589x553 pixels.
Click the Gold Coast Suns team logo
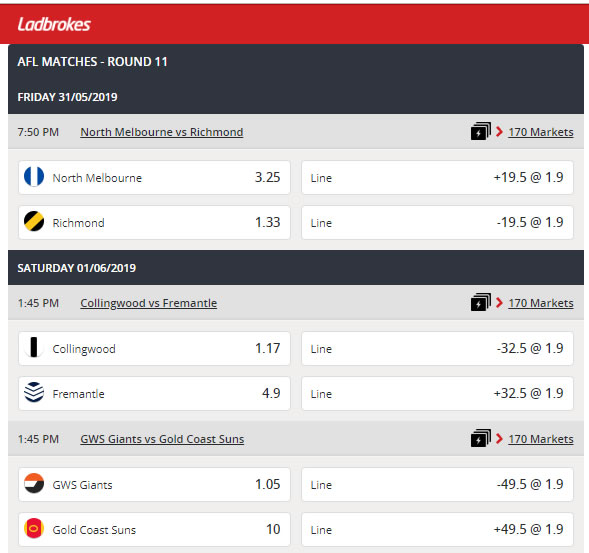34,528
